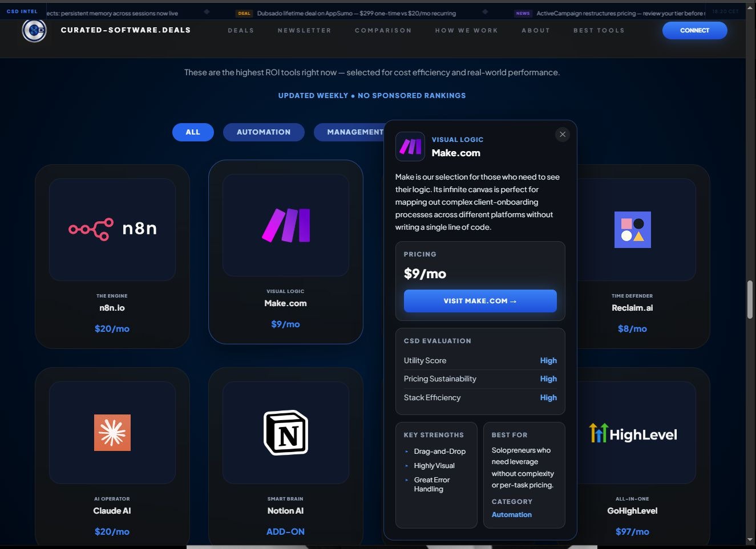The height and width of the screenshot is (549, 756).
Task: Select the Make.com purple bars logo
Action: coord(285,224)
